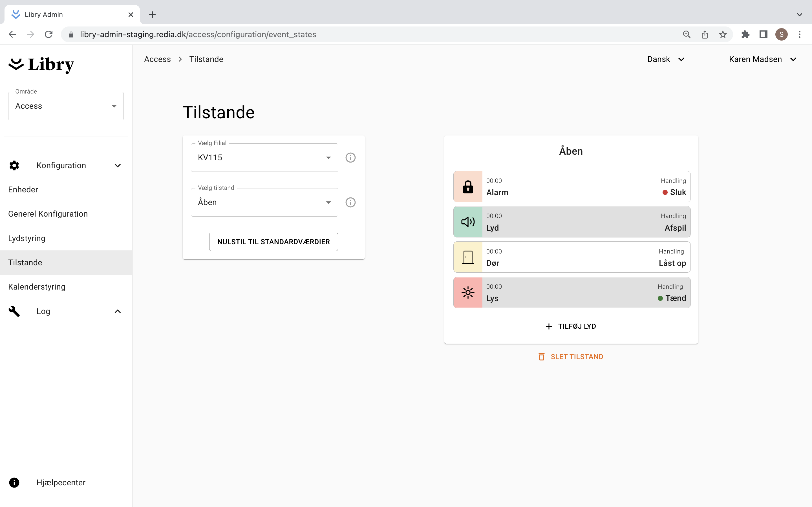Open the Vælg Filial KV115 dropdown
Image resolution: width=812 pixels, height=507 pixels.
[264, 158]
